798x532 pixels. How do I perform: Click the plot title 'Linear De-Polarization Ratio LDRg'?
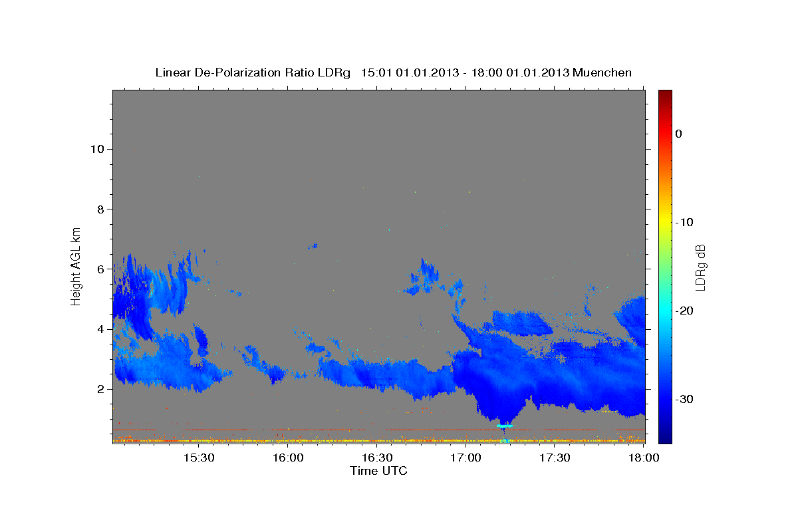[x=252, y=72]
